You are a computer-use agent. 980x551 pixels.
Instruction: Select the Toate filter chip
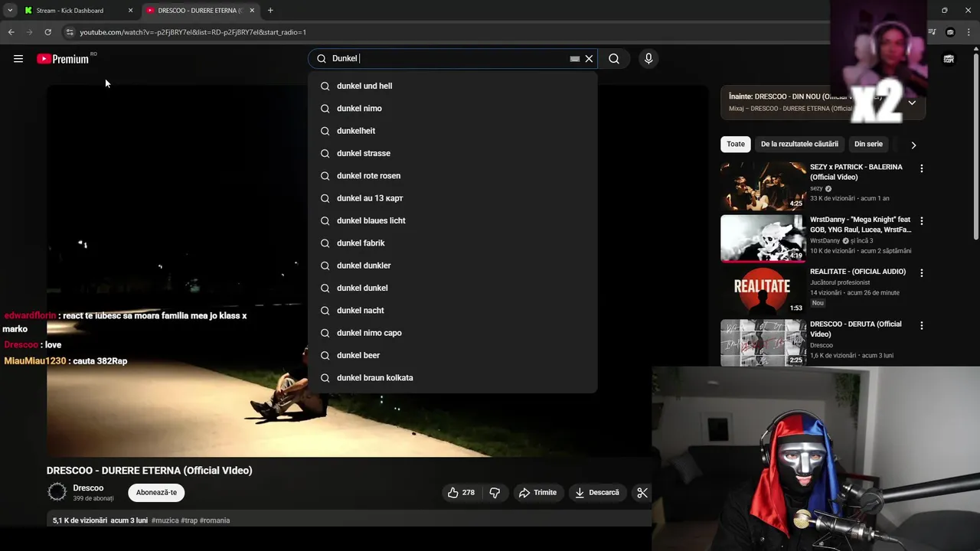735,144
